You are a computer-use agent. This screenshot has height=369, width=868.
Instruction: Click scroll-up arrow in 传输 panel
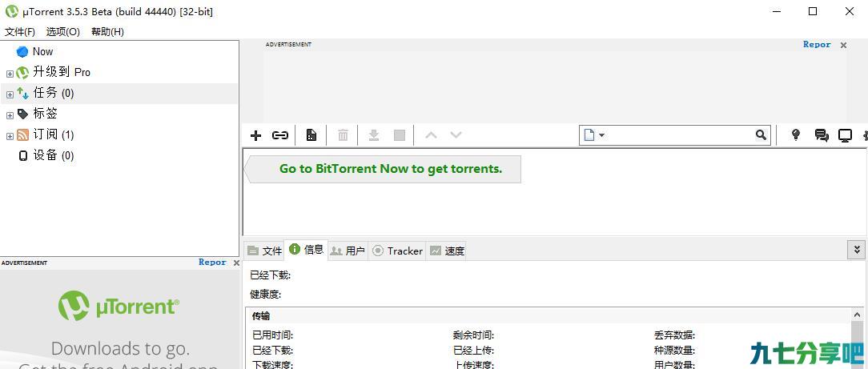(x=858, y=315)
